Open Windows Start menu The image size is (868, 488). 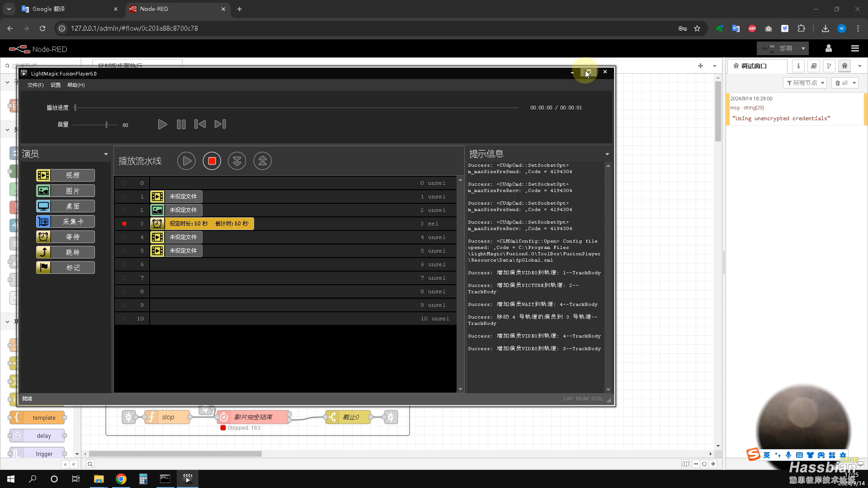[11, 479]
